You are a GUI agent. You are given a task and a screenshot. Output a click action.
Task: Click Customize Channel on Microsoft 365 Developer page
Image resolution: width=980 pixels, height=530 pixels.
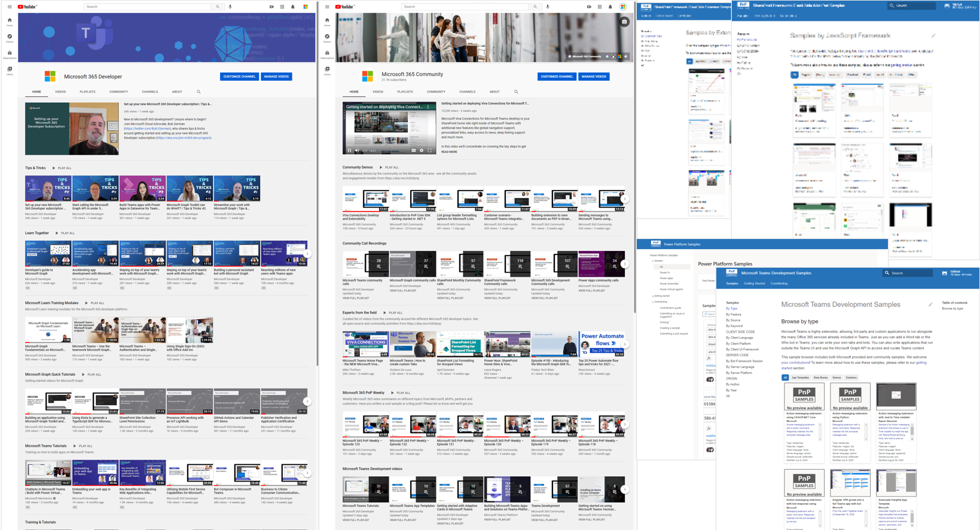tap(239, 76)
